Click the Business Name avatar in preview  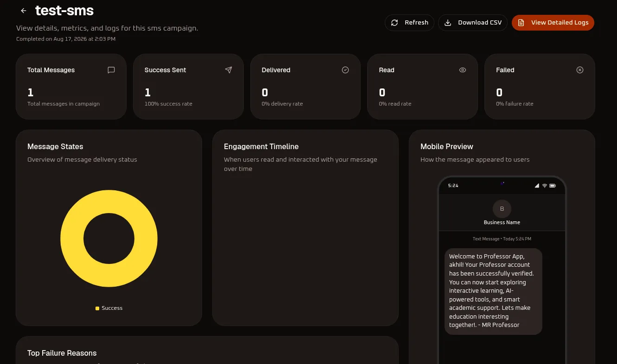click(x=502, y=209)
